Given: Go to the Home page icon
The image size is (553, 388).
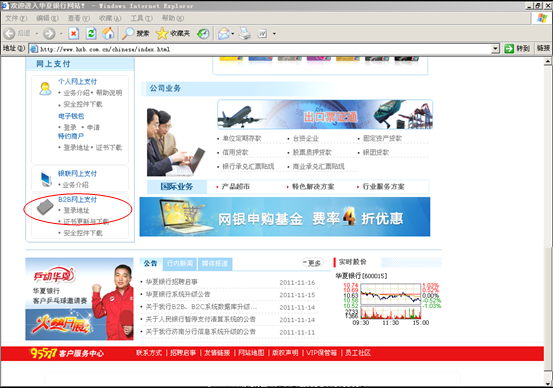Looking at the screenshot, I should 108,34.
